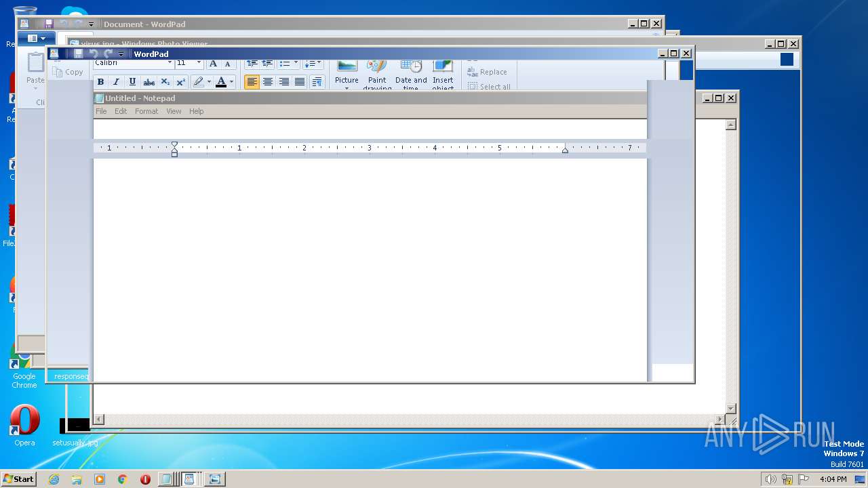Image resolution: width=868 pixels, height=488 pixels.
Task: Open the Document - WordPad application menu button
Action: coord(37,39)
